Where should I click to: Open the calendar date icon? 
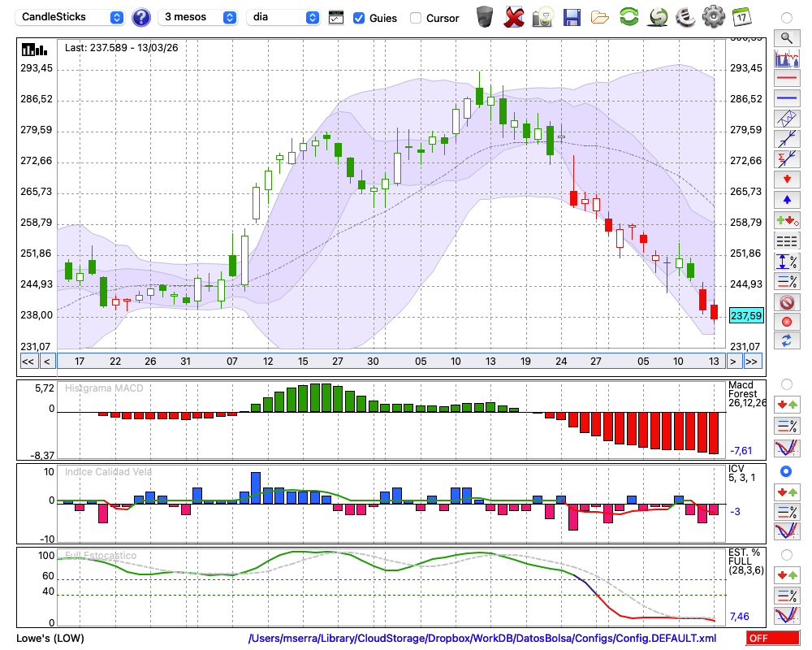(x=741, y=17)
